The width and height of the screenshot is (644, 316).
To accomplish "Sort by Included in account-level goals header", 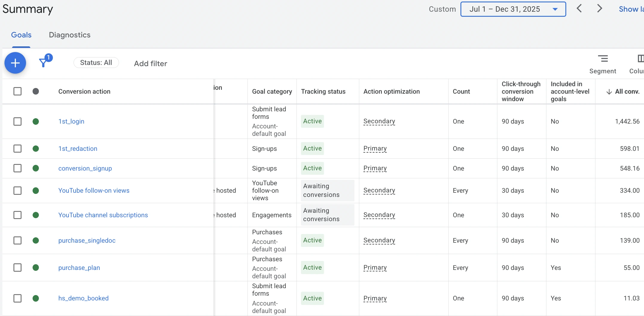I will click(x=570, y=91).
